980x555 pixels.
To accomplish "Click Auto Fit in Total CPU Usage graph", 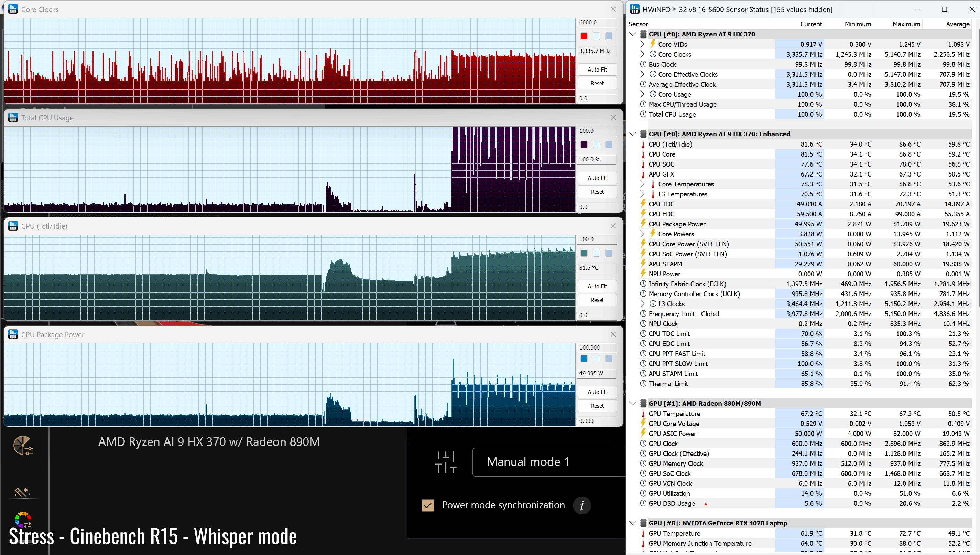I will click(x=597, y=178).
